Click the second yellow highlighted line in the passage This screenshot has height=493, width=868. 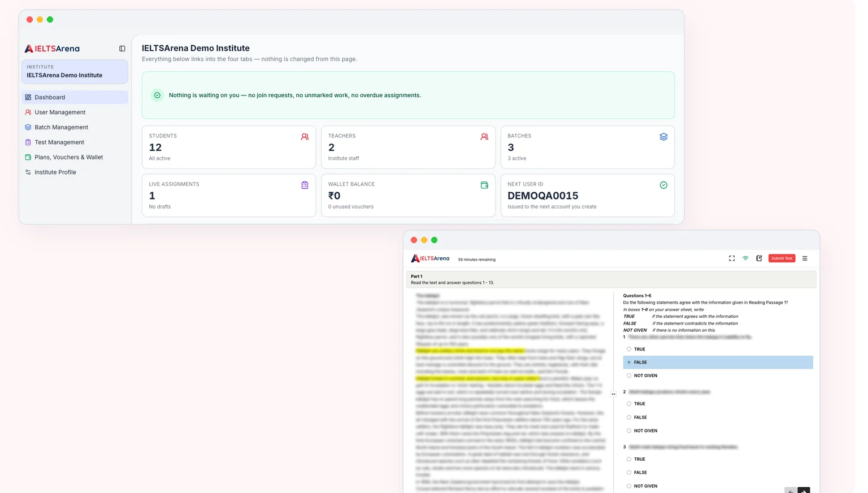[x=478, y=378]
